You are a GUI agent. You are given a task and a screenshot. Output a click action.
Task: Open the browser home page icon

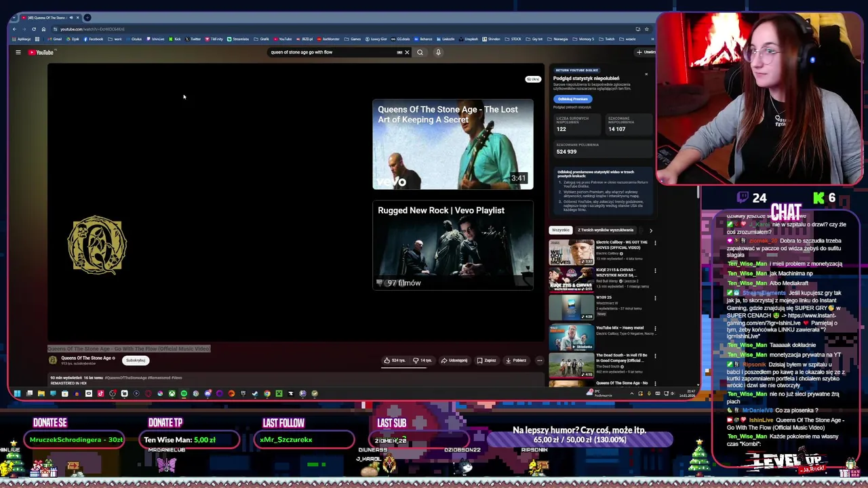pos(43,29)
